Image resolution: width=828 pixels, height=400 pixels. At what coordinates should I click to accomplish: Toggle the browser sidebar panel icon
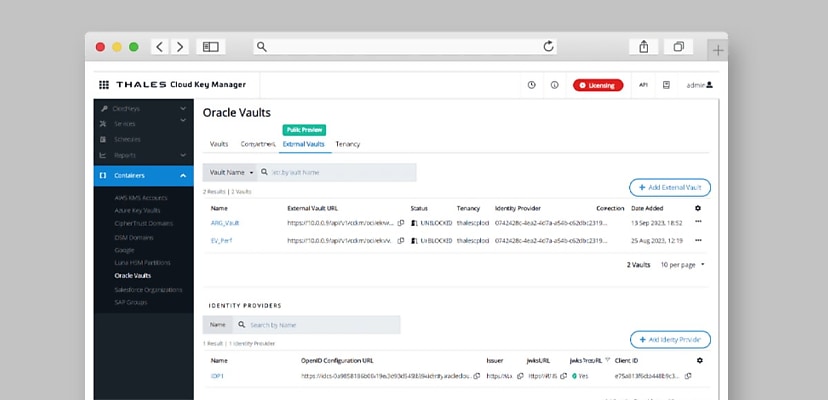(211, 47)
